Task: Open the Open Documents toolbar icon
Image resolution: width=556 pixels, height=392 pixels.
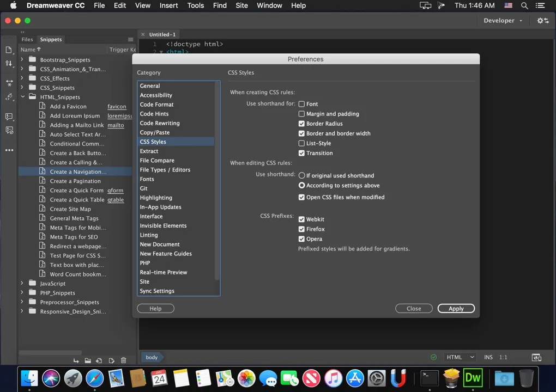Action: click(9, 50)
